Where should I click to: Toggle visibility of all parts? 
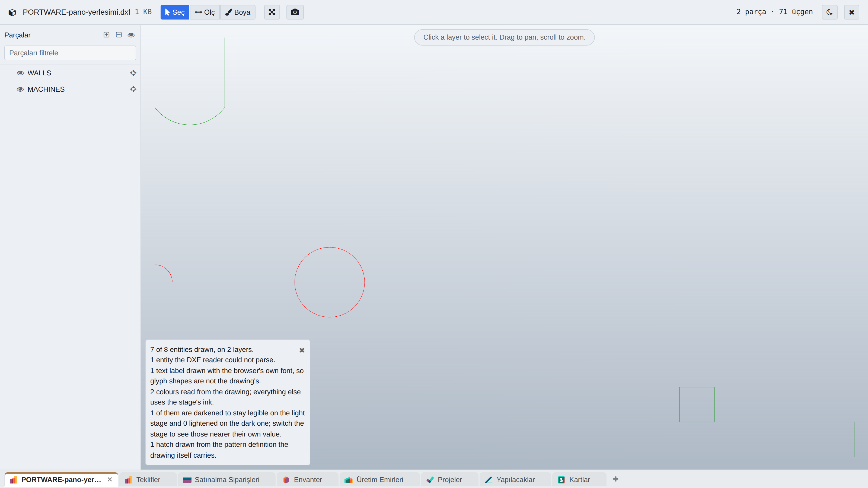tap(131, 35)
